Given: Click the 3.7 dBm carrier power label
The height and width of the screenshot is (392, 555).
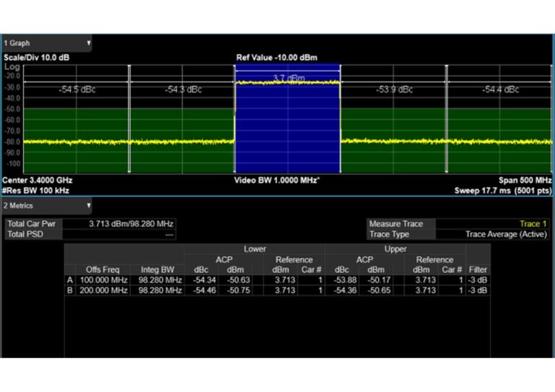Looking at the screenshot, I should 289,78.
